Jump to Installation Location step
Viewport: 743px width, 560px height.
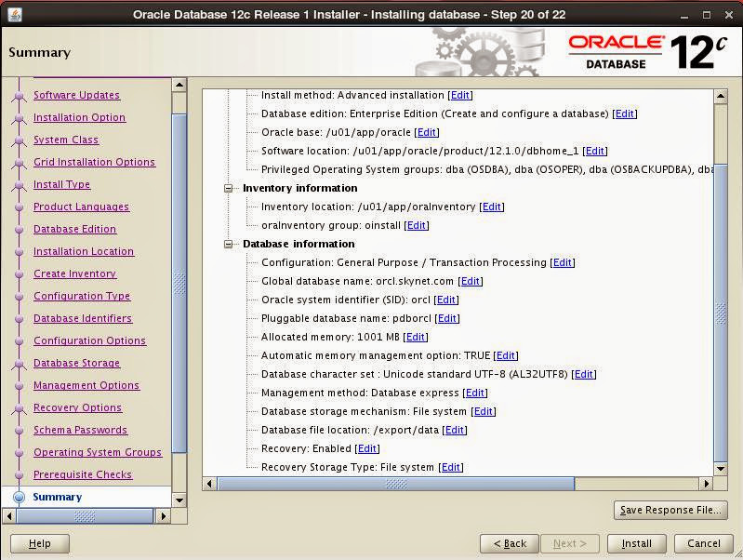84,251
